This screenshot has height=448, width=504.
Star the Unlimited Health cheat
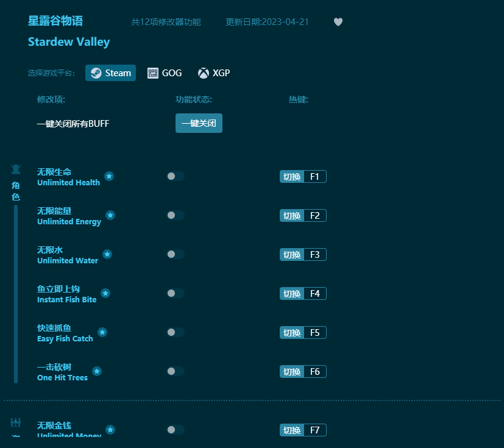coord(109,176)
